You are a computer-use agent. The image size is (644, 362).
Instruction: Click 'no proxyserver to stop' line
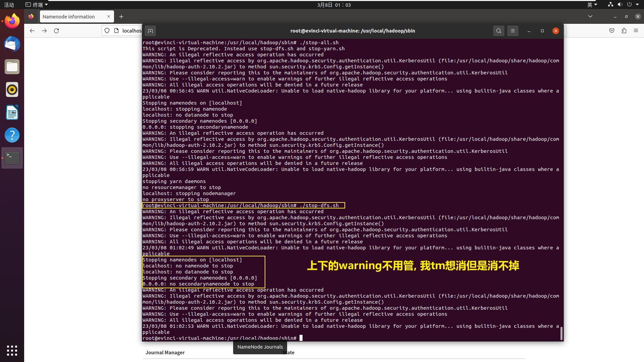tap(175, 199)
